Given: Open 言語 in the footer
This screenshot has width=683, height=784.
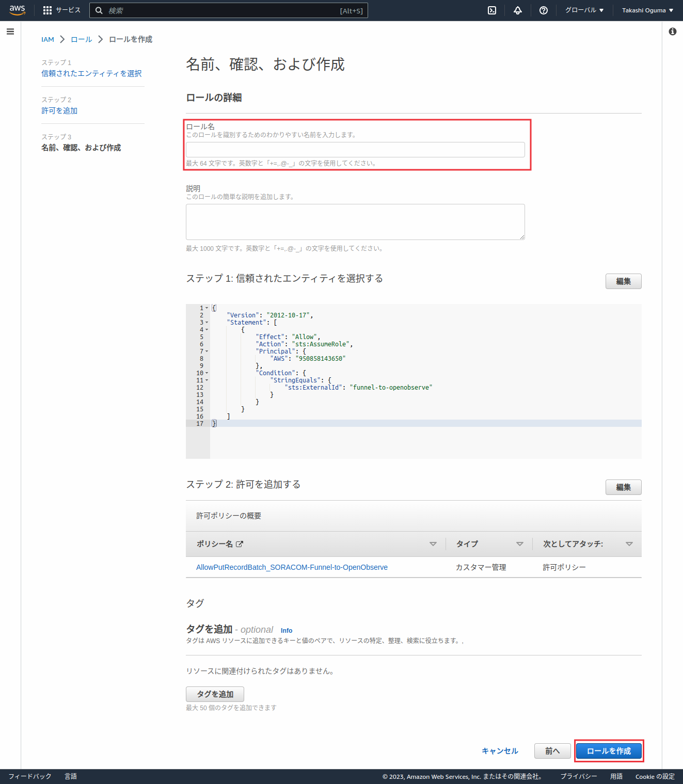Looking at the screenshot, I should 71,776.
